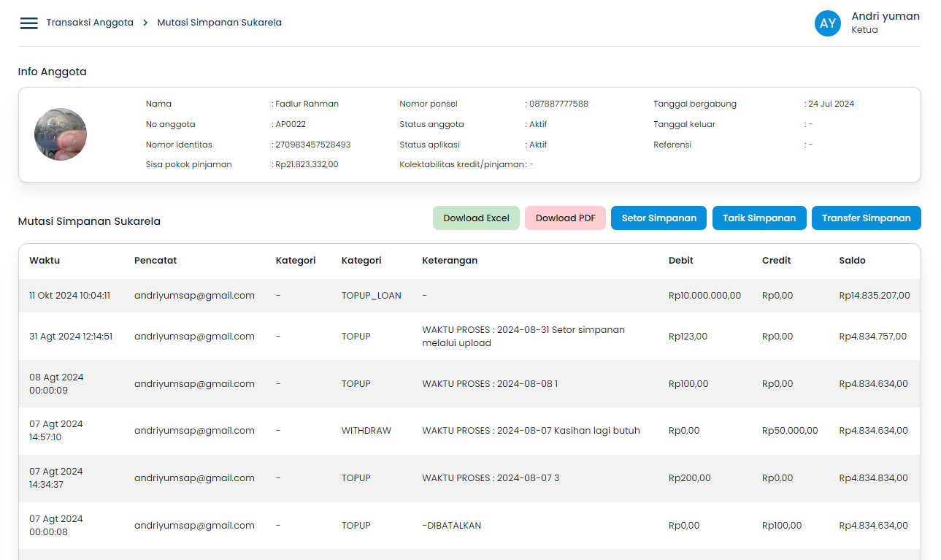Open Andri yuman user profile name
The height and width of the screenshot is (560, 941).
885,17
